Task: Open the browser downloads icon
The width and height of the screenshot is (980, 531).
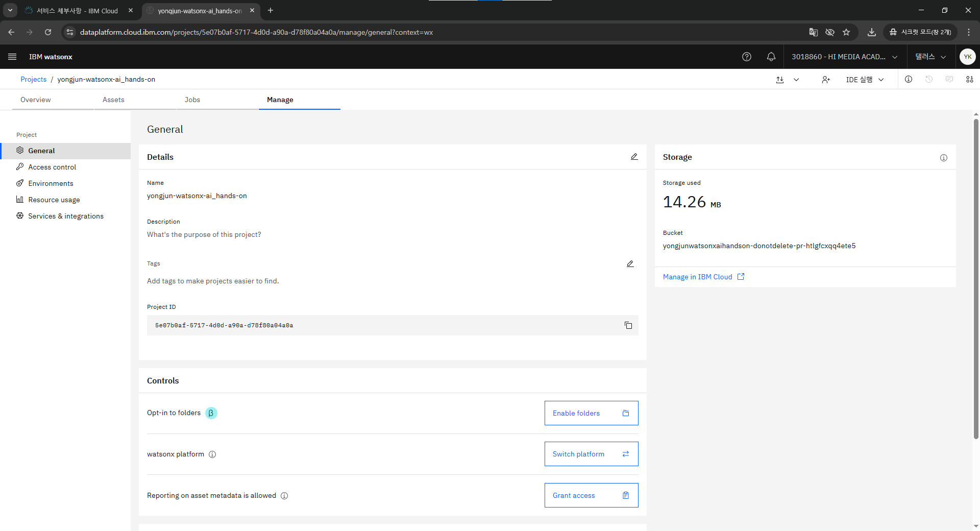Action: pos(872,32)
